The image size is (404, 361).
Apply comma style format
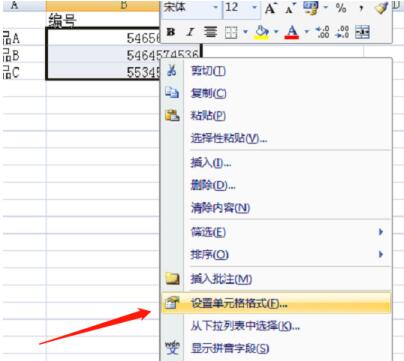pyautogui.click(x=361, y=8)
